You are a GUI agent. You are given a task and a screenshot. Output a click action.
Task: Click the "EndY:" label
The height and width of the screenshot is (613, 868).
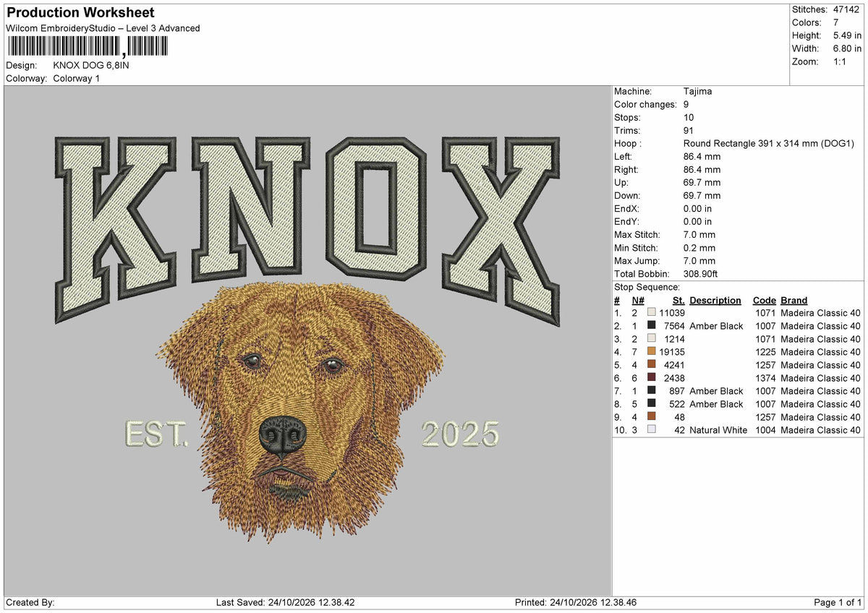[x=627, y=222]
